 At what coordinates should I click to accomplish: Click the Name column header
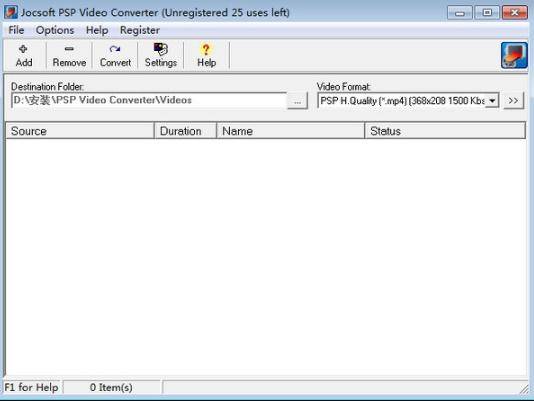pos(290,131)
